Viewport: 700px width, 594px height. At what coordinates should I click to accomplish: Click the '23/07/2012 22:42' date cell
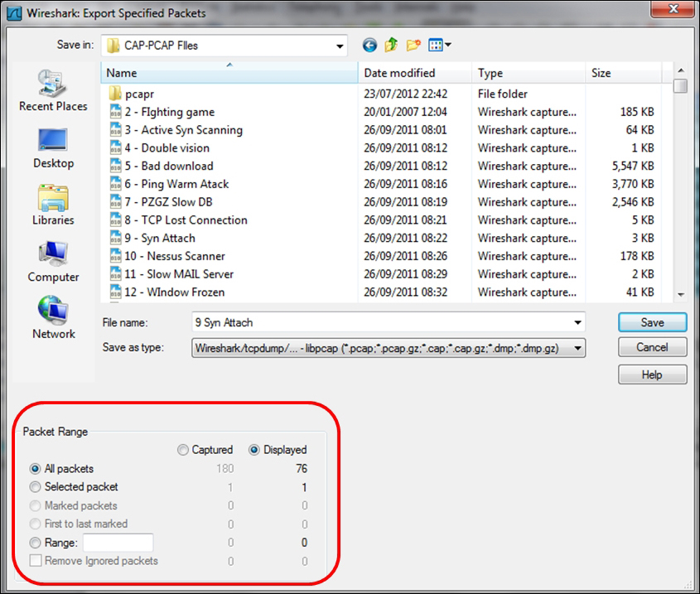click(405, 94)
